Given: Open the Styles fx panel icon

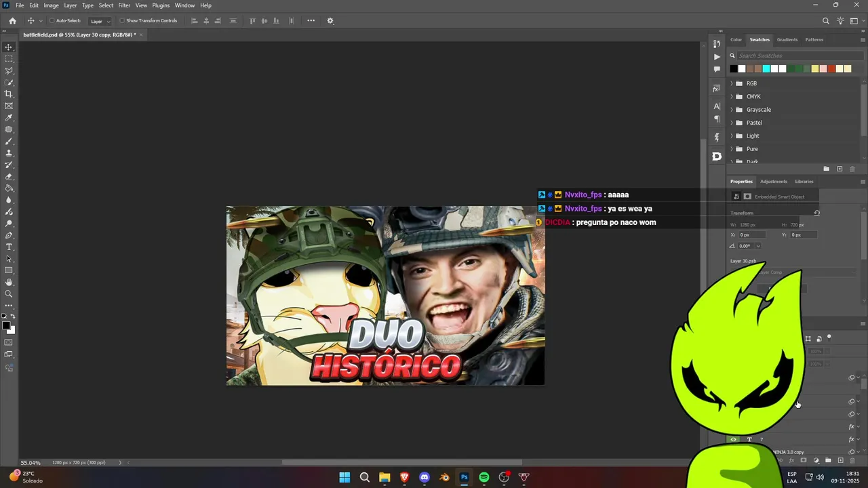Looking at the screenshot, I should (x=717, y=89).
